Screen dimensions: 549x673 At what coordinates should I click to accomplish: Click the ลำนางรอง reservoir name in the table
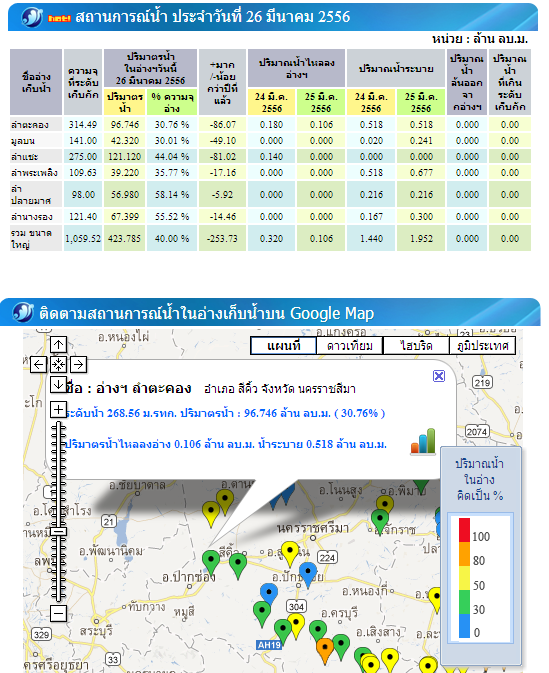coord(32,217)
